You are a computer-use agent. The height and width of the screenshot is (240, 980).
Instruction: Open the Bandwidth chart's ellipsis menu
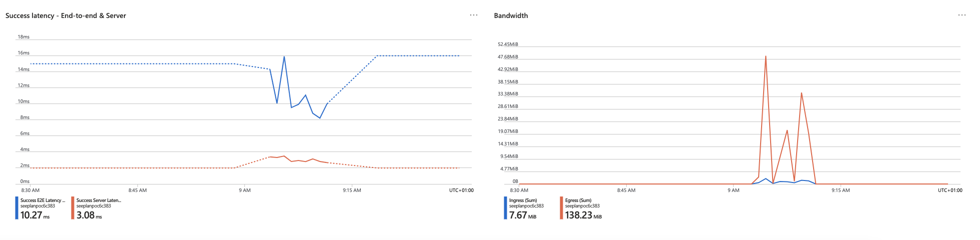tap(962, 15)
